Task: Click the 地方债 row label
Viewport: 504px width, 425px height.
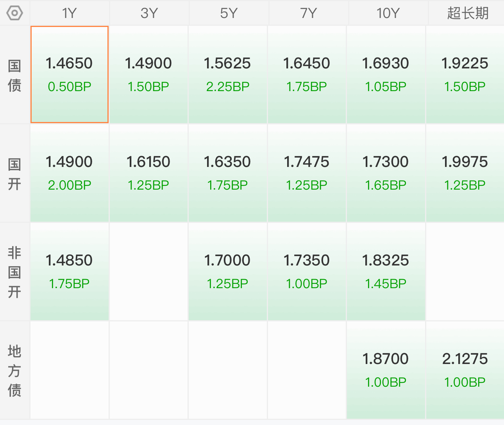Action: tap(14, 370)
